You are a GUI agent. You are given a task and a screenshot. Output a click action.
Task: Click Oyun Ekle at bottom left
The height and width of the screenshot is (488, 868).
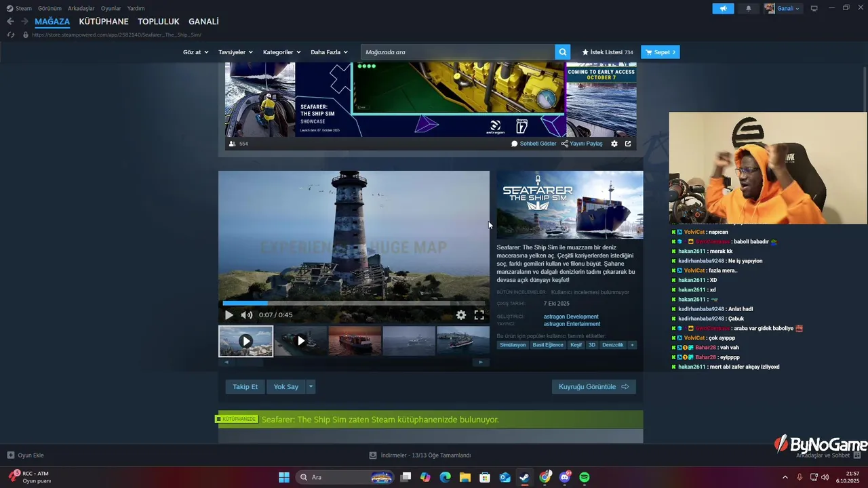point(26,455)
